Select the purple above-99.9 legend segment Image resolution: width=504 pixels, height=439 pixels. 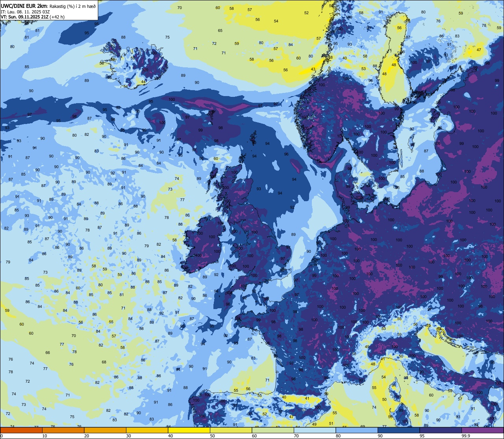click(x=482, y=430)
